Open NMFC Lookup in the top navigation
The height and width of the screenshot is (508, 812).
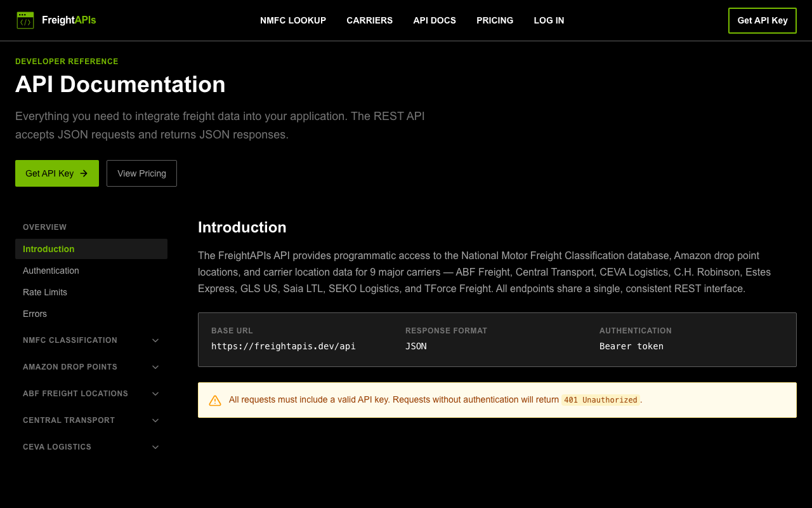coord(293,20)
